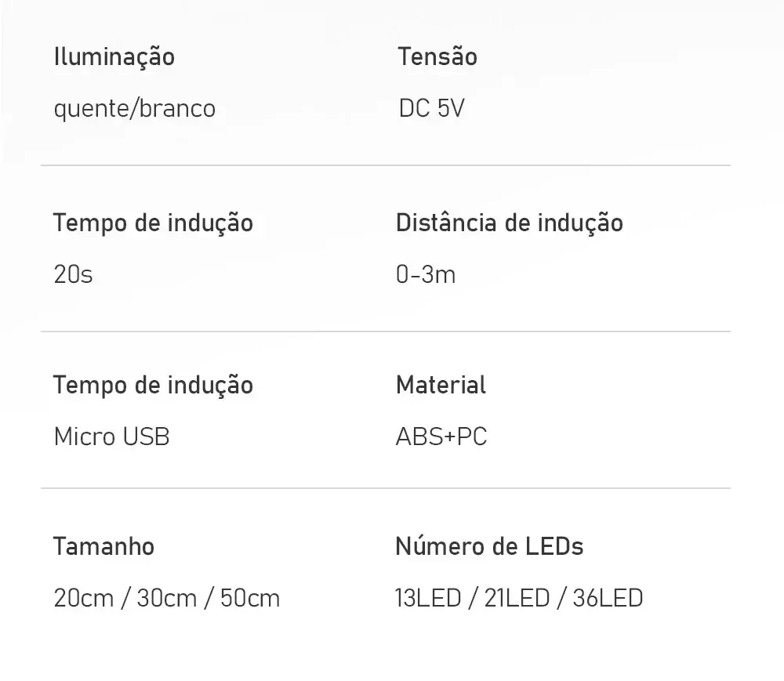Select the 13LED value text
This screenshot has width=784, height=681.
pos(428,598)
